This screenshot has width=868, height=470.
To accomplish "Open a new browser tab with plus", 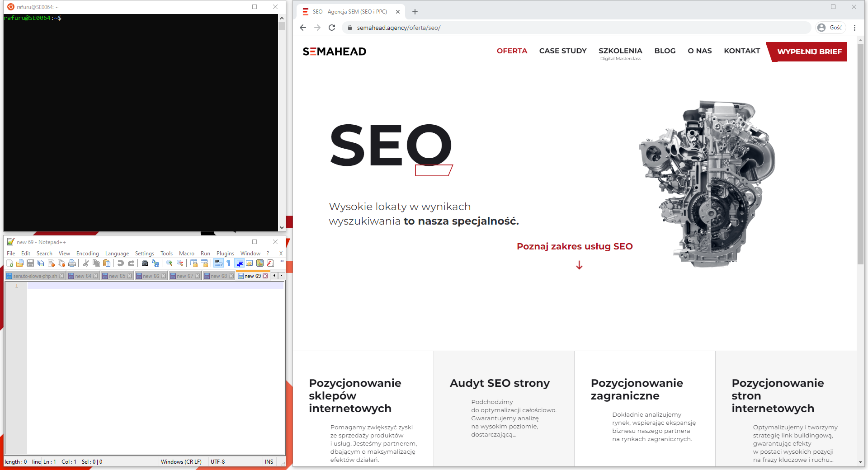I will coord(415,12).
